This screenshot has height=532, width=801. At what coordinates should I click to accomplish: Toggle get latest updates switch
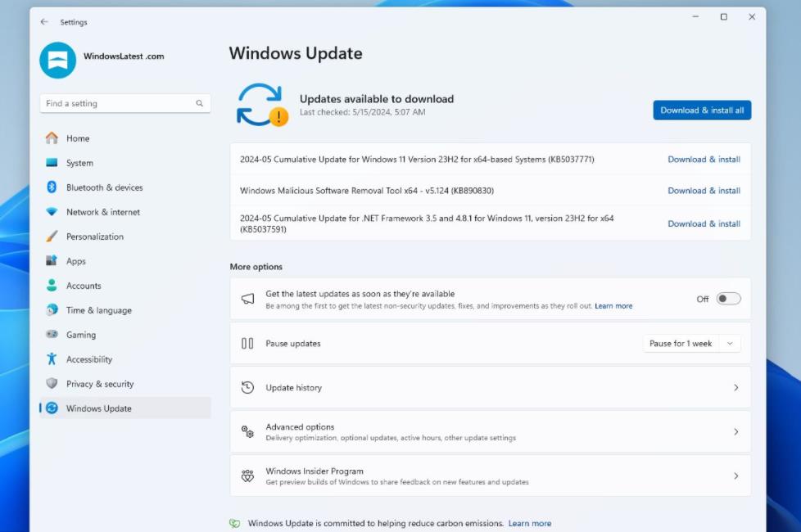728,299
